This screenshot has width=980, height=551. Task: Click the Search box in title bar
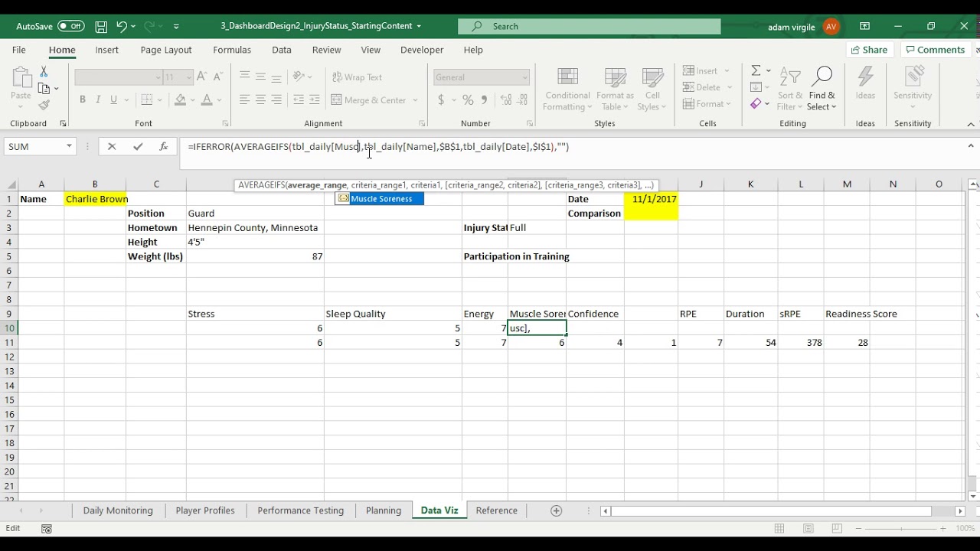click(x=590, y=26)
